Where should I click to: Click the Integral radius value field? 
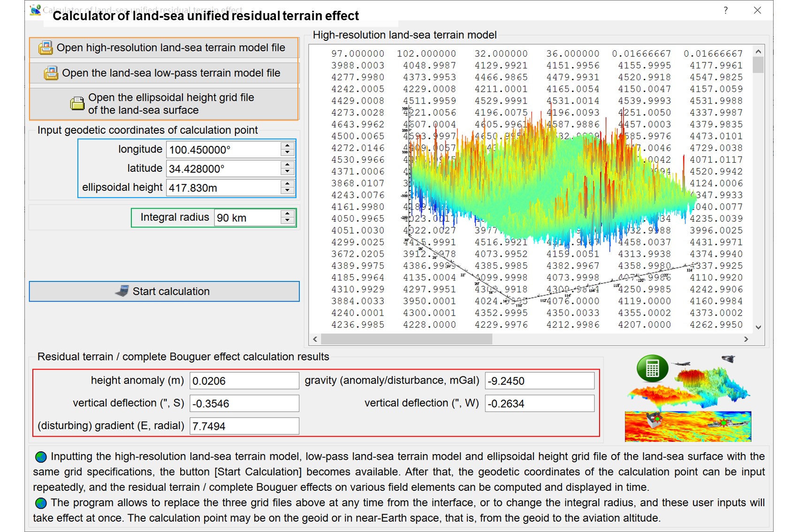247,218
